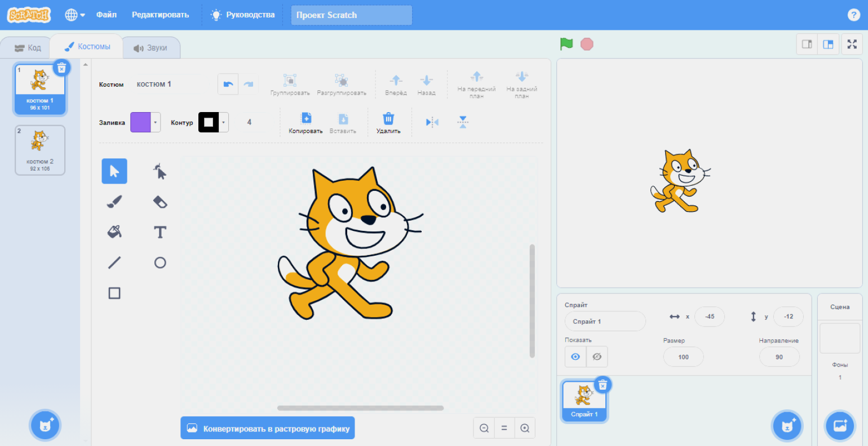The image size is (868, 446).
Task: Send to back На задний план
Action: click(x=522, y=84)
